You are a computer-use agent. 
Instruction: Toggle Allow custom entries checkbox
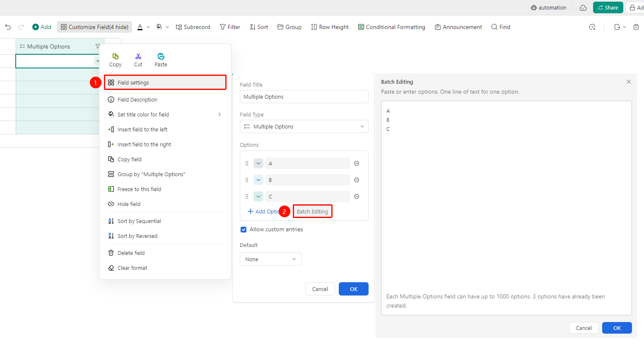tap(244, 230)
